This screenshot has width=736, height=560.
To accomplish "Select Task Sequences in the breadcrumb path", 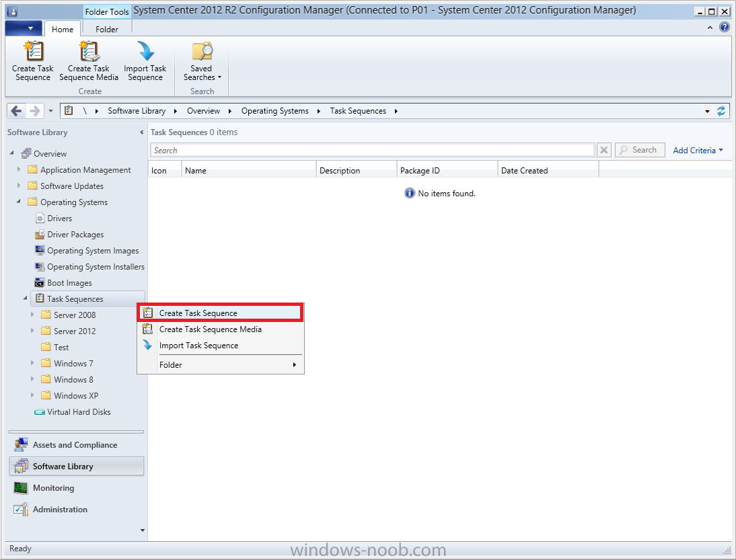I will [358, 111].
